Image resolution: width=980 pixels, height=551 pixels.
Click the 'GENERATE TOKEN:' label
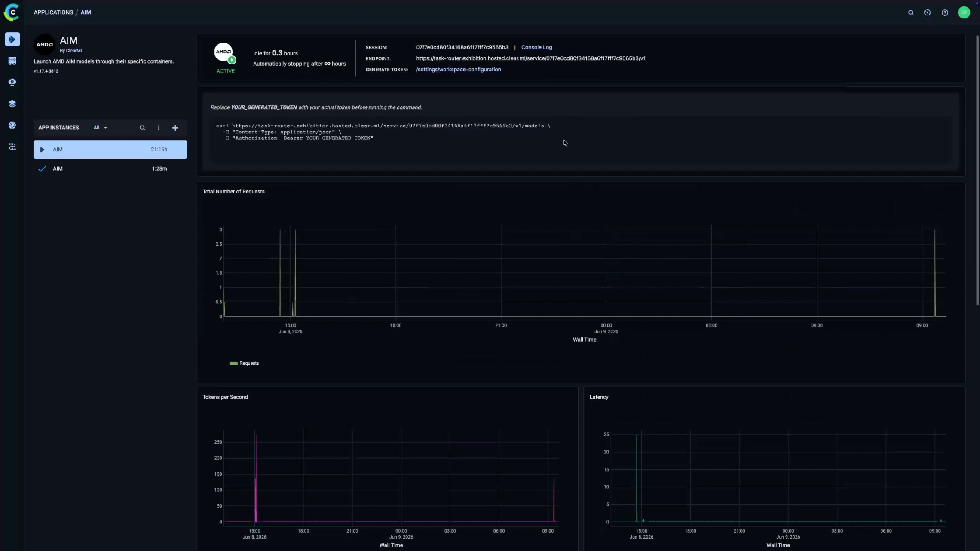[387, 70]
